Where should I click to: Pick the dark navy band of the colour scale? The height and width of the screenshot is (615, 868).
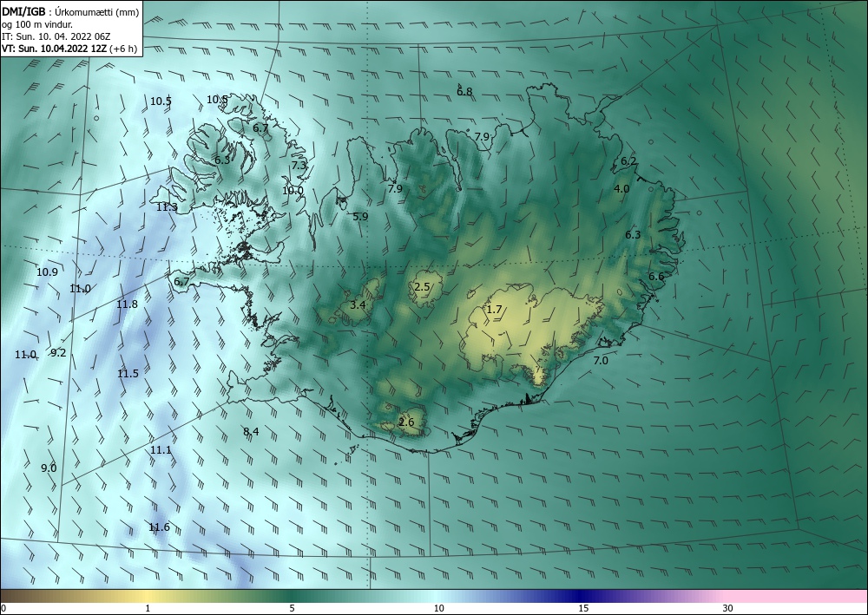tap(578, 596)
